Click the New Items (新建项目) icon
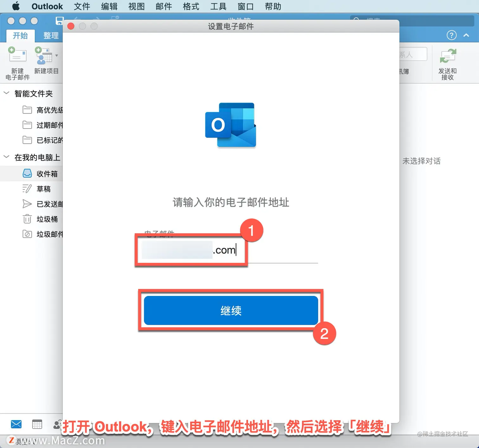Image resolution: width=479 pixels, height=448 pixels. (x=43, y=55)
